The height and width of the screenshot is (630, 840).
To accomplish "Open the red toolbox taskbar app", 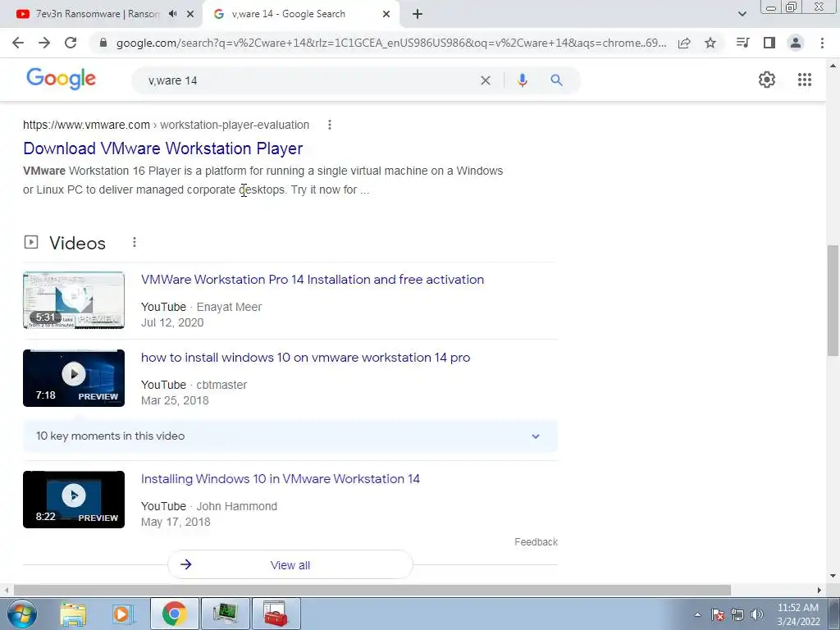I will pyautogui.click(x=276, y=614).
